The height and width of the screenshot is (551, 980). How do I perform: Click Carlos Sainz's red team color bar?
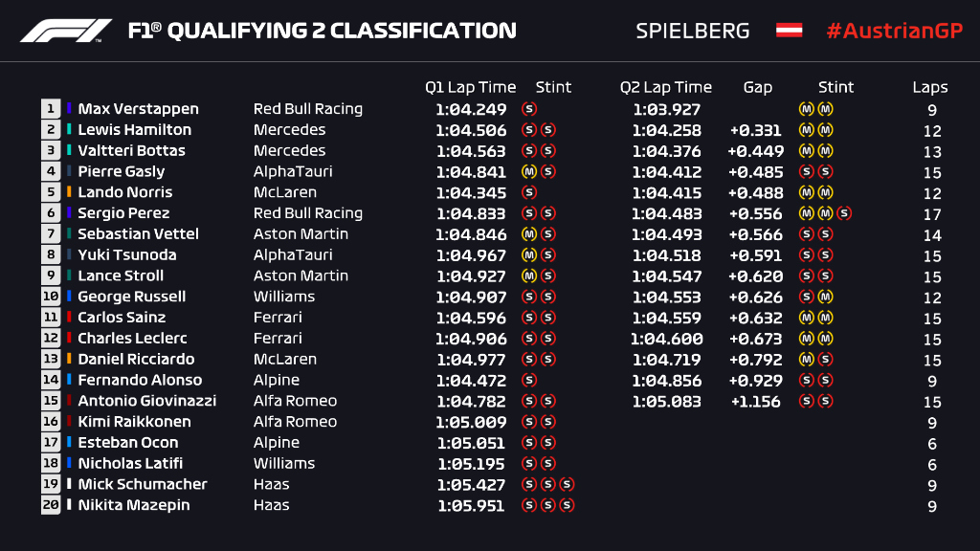pyautogui.click(x=70, y=318)
